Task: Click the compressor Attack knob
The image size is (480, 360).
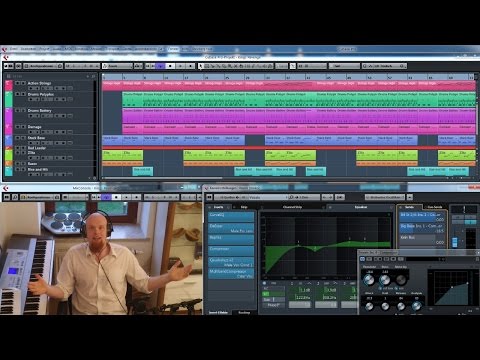Action: 369,306
